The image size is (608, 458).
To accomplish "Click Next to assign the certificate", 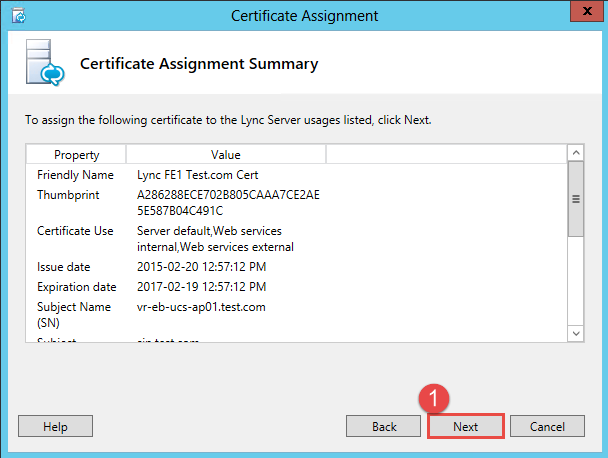I will click(465, 426).
